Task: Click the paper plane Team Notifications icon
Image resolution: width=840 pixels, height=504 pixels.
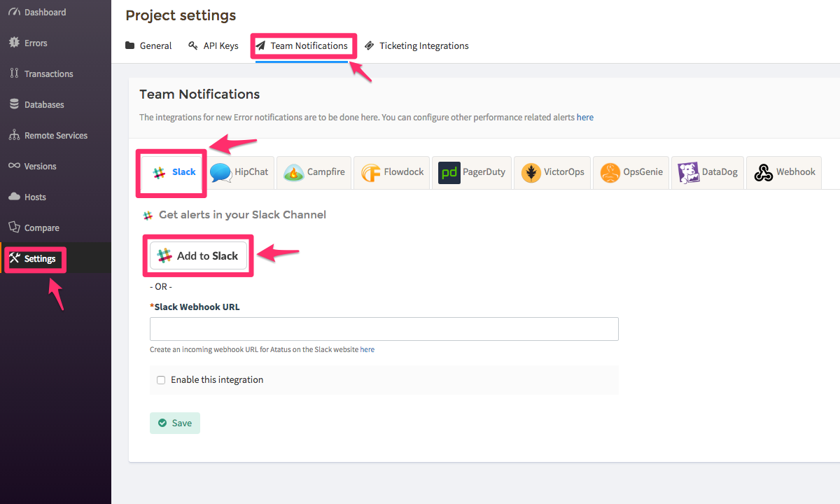Action: click(260, 45)
